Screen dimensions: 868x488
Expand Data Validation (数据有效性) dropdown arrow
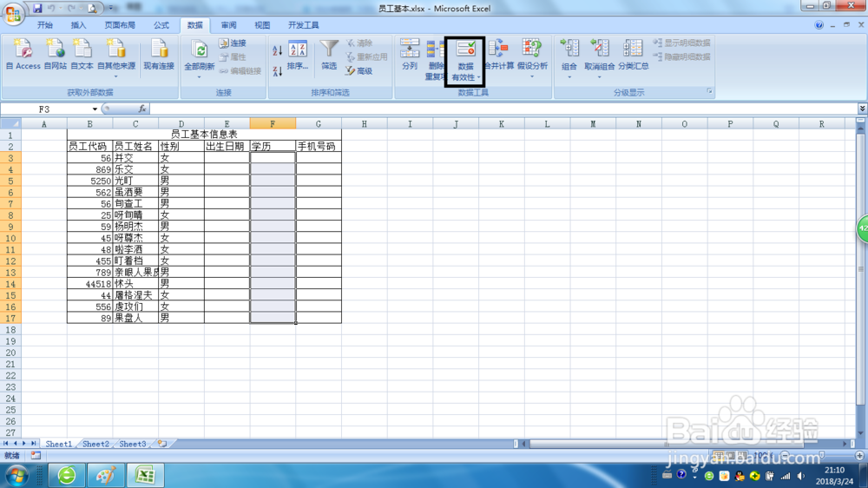(479, 77)
